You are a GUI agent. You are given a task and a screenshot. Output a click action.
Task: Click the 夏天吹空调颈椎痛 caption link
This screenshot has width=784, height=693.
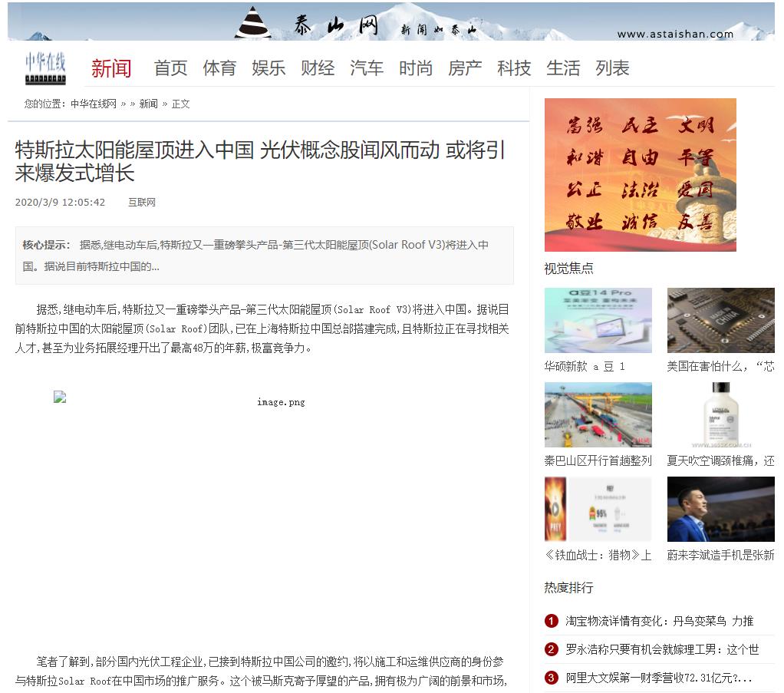(x=720, y=460)
